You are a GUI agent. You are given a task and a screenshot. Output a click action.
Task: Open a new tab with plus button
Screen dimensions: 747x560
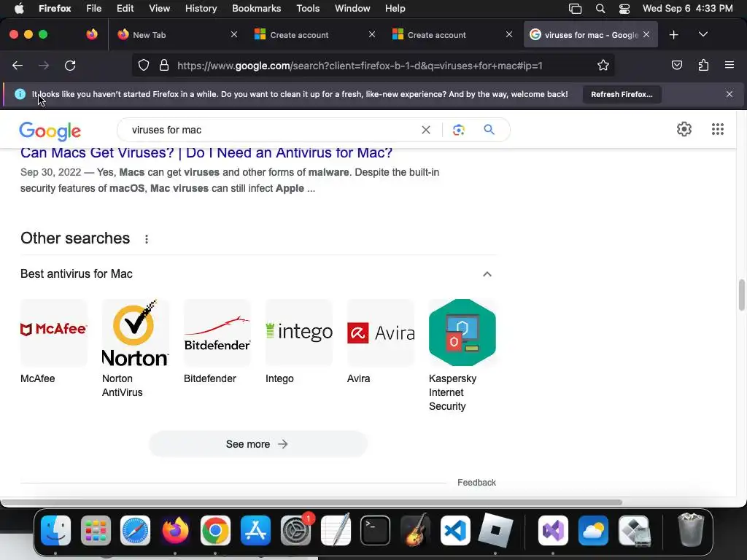point(673,35)
